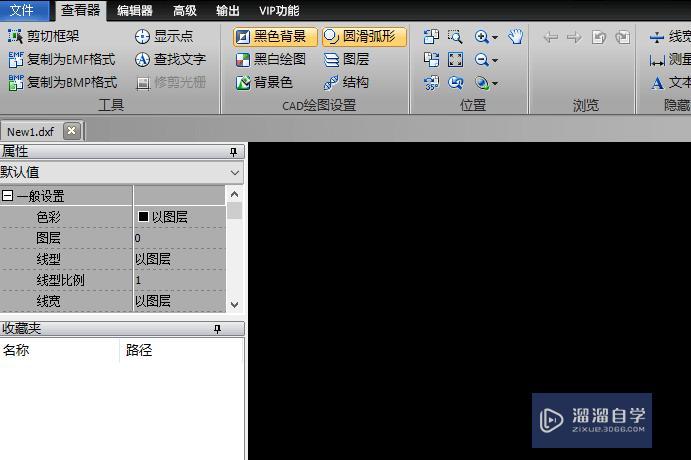Open the 图层 layers dialog
This screenshot has height=460, width=691.
point(346,59)
